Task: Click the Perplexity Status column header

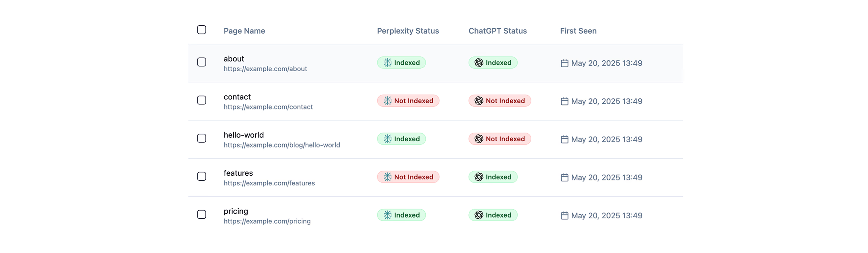Action: tap(408, 31)
